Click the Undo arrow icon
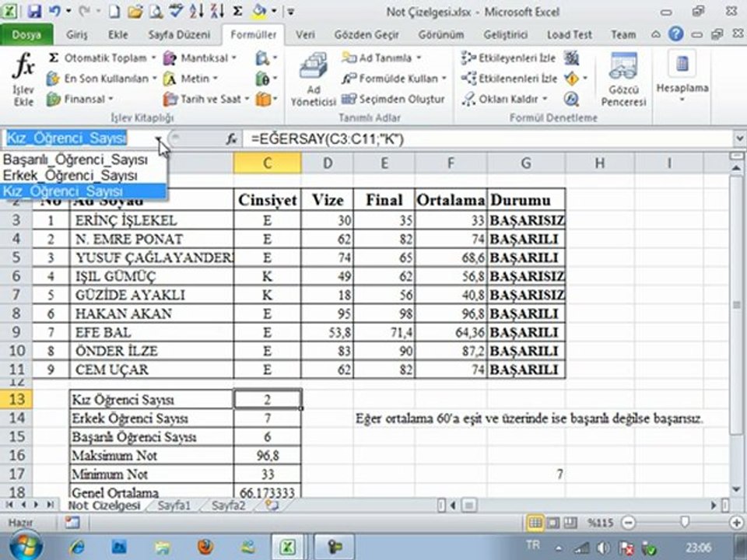The height and width of the screenshot is (560, 747). tap(55, 11)
